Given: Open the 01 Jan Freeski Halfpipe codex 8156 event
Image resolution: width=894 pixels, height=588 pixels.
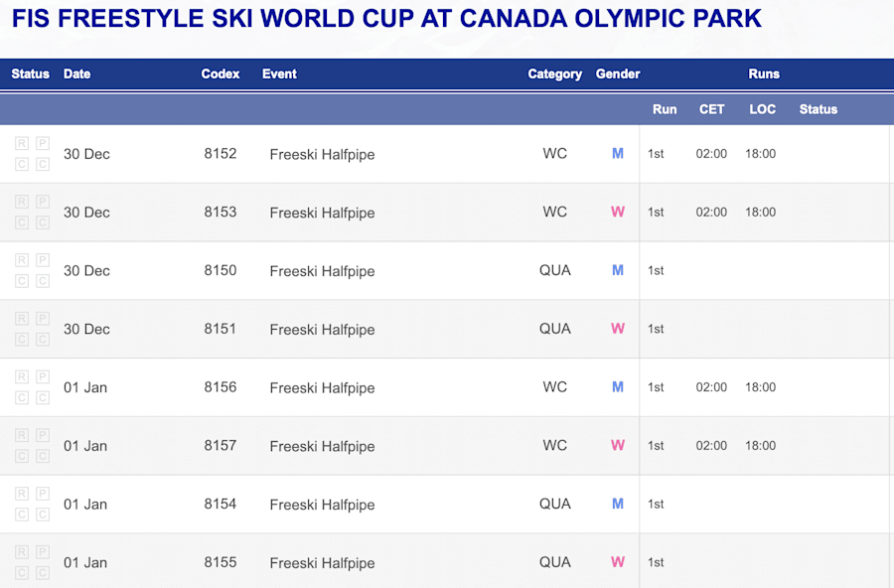Looking at the screenshot, I should 322,387.
